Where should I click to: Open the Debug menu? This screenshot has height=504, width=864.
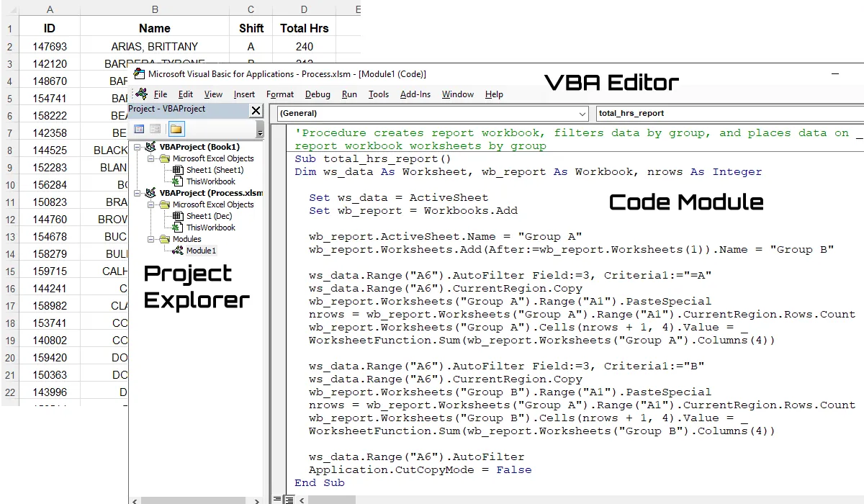pyautogui.click(x=318, y=94)
